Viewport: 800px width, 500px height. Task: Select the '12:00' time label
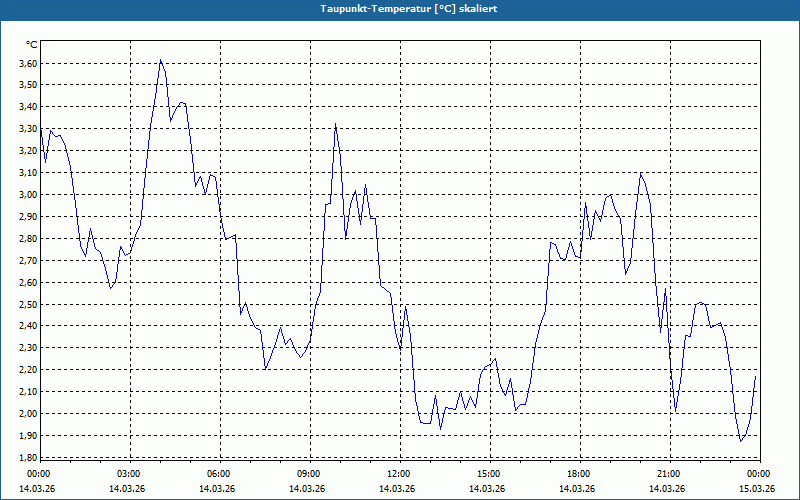pos(398,474)
